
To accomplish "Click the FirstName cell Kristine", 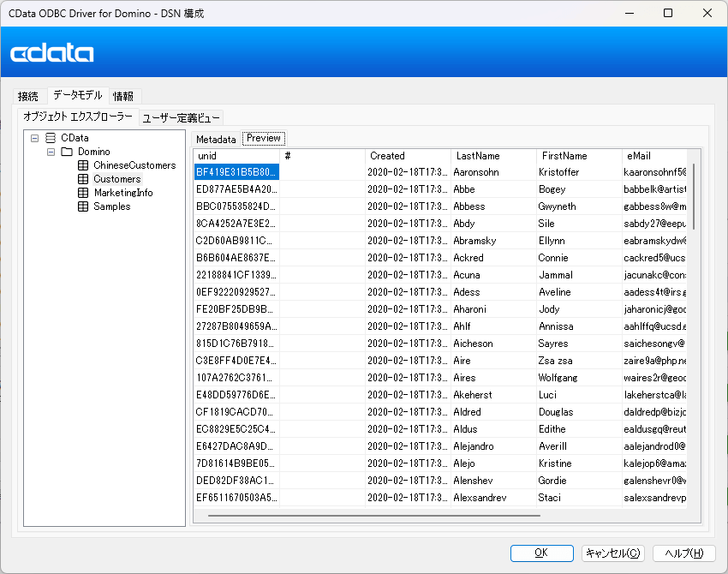I will point(579,464).
